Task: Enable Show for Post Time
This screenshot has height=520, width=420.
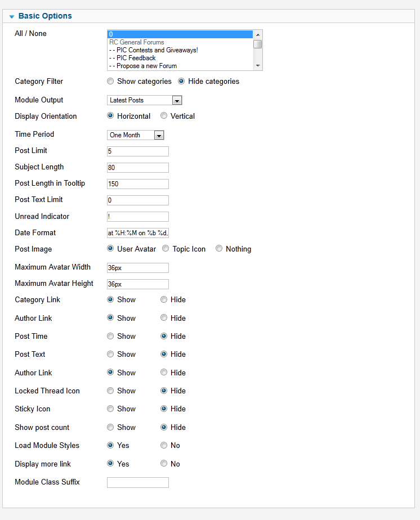Action: [x=110, y=337]
